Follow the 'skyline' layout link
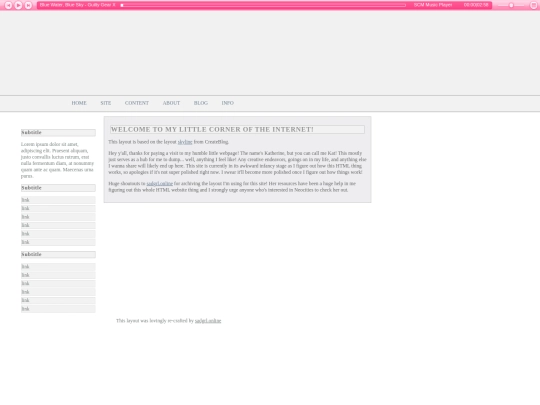This screenshot has width=540, height=405. pos(185,142)
